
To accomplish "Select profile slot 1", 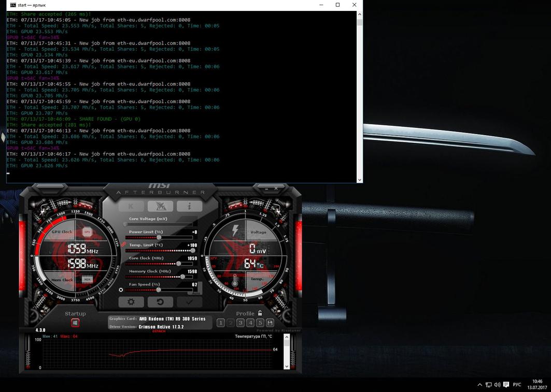I will coord(221,323).
